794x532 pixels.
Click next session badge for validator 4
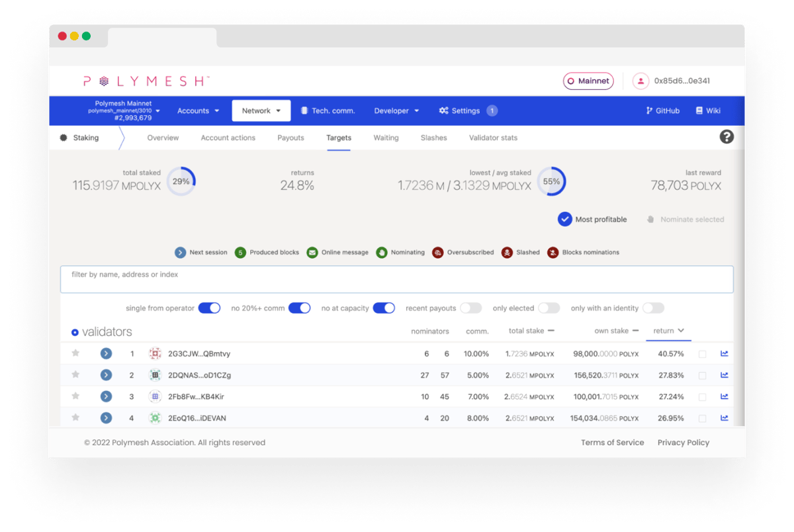(x=106, y=418)
